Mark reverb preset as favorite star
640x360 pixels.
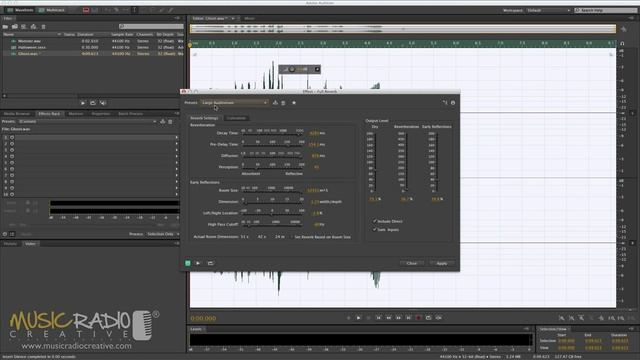pos(294,102)
